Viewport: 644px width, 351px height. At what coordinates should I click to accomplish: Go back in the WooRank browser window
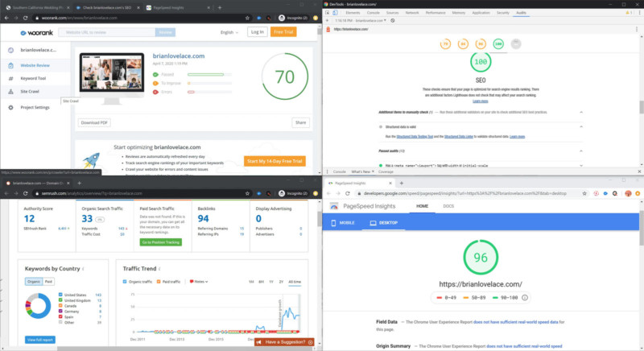6,18
